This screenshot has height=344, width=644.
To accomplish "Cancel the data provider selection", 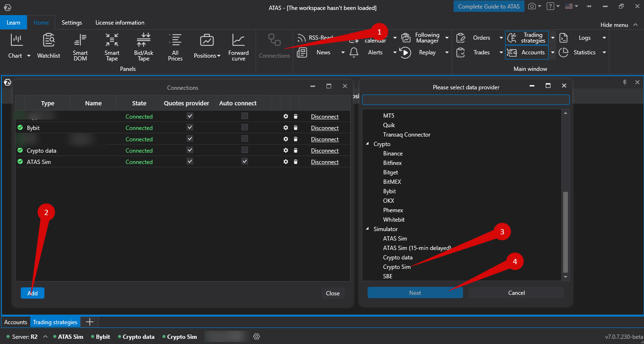I will 516,292.
